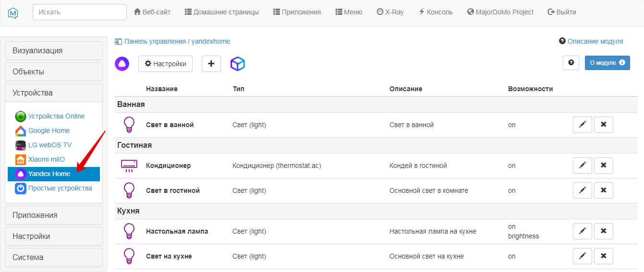Delete the Свет в ванной device
The image size is (644, 272).
tap(604, 125)
